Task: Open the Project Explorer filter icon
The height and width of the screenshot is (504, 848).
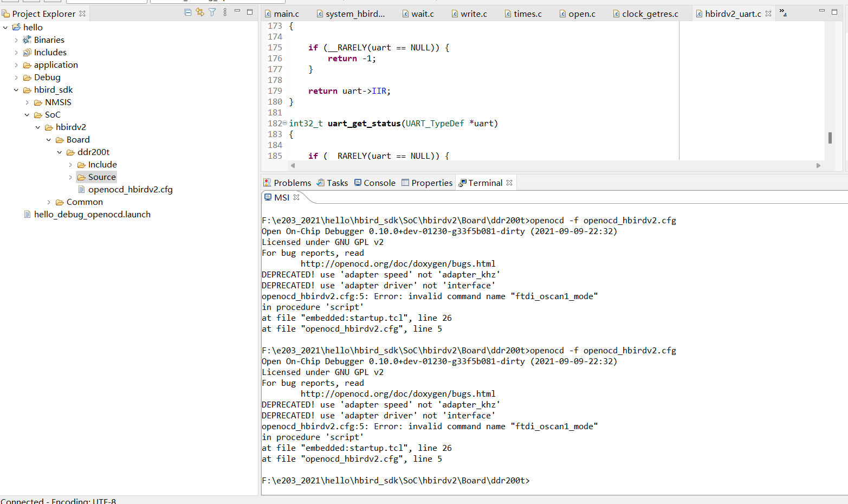Action: click(x=212, y=12)
